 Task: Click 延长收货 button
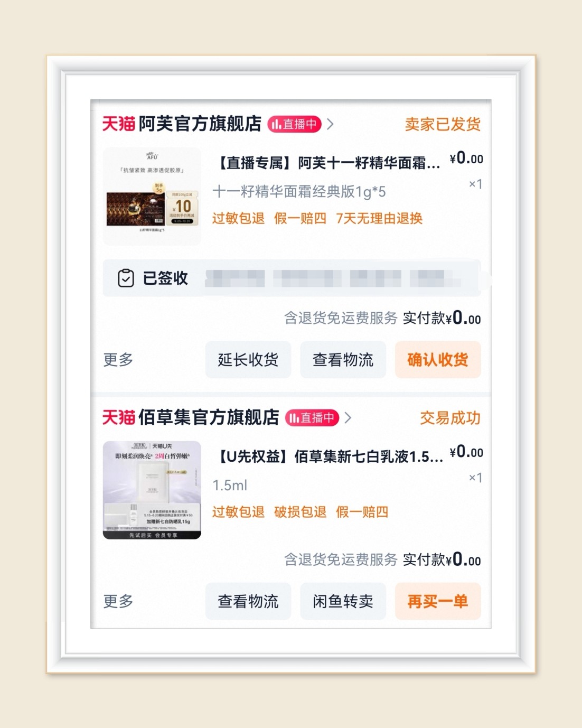(x=248, y=360)
